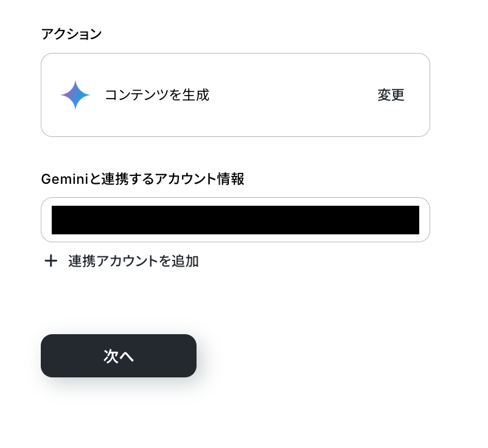Image resolution: width=488 pixels, height=448 pixels.
Task: Click the 次へ button
Action: pos(119,356)
